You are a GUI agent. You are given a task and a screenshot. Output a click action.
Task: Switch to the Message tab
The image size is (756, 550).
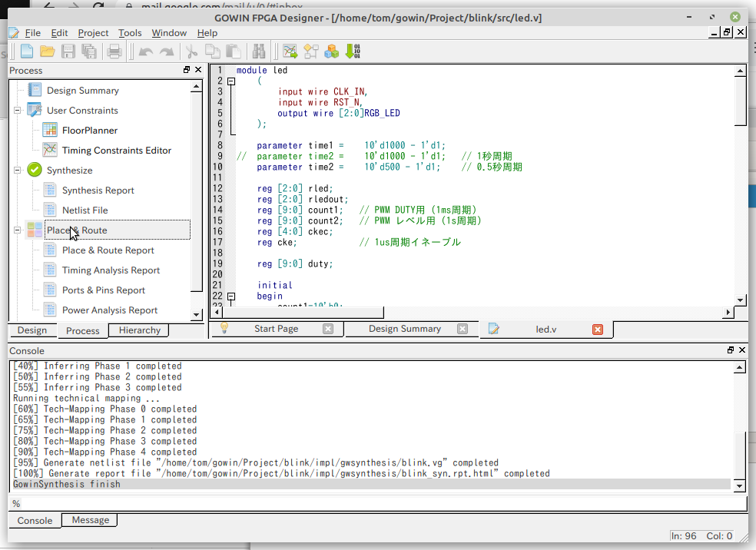click(90, 520)
